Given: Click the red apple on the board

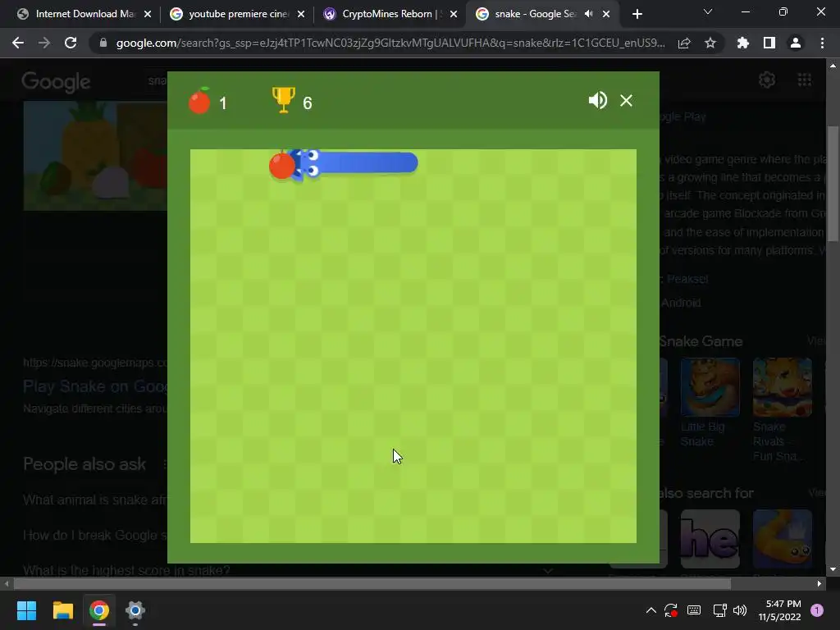Looking at the screenshot, I should [281, 165].
